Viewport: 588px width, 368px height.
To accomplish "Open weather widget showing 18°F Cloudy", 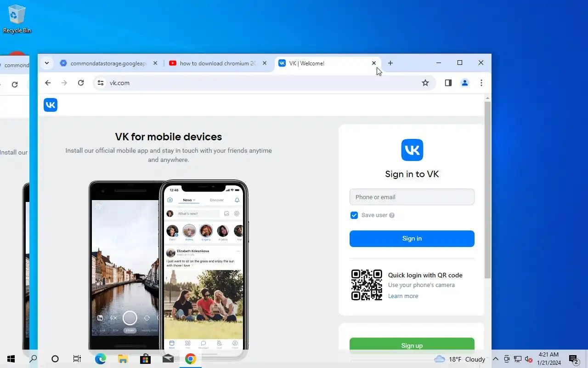I will tap(459, 359).
